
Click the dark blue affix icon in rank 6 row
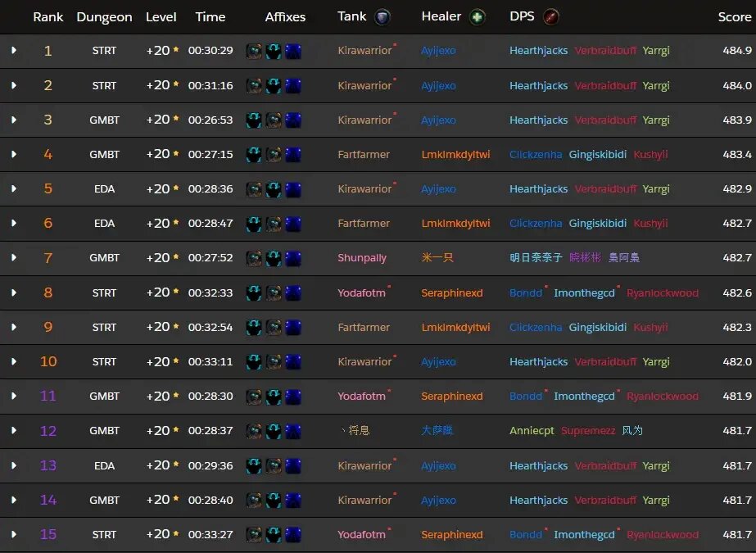pos(292,224)
